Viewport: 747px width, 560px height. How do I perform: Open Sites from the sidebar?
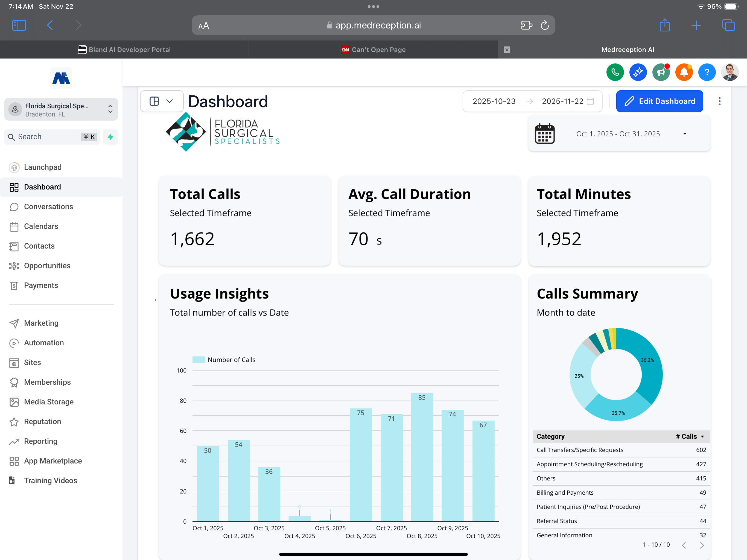pyautogui.click(x=61, y=362)
